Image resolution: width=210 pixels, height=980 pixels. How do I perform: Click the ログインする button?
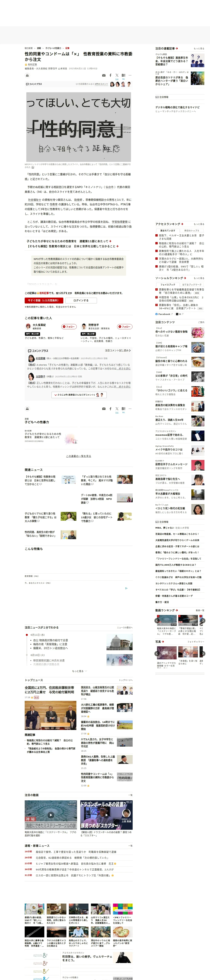click(x=81, y=301)
